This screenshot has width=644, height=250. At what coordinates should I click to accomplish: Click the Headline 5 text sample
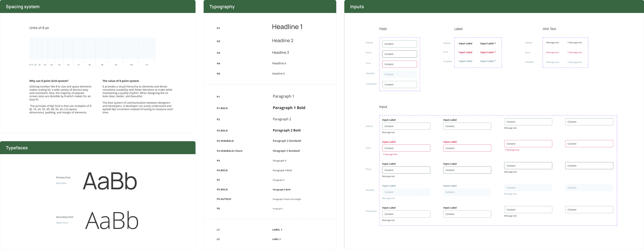(x=278, y=74)
